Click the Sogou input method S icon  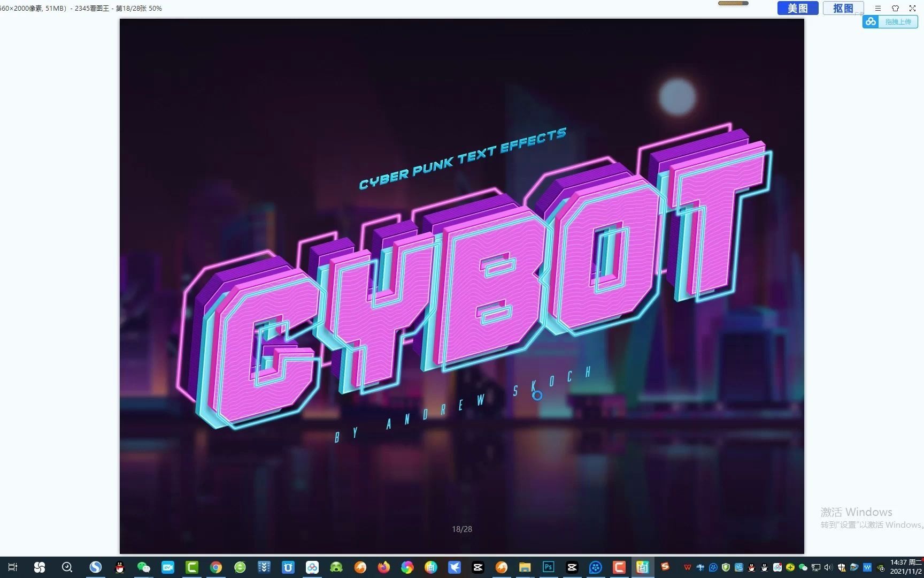coord(665,566)
